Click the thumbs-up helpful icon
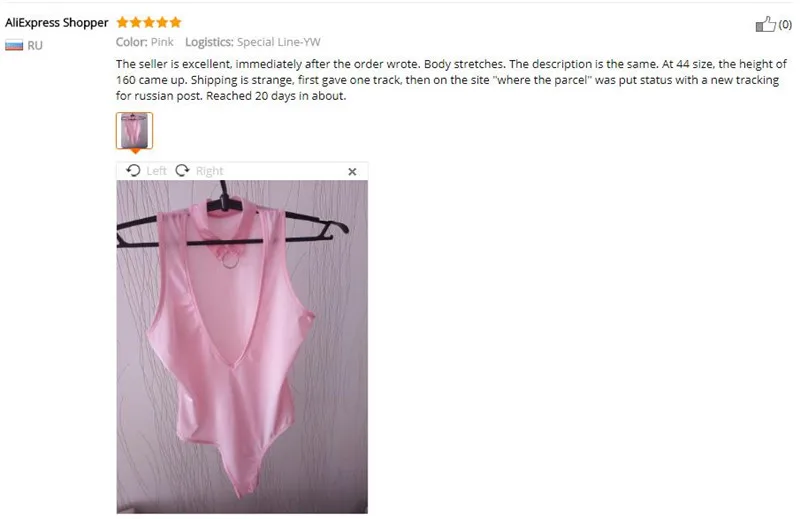 click(x=765, y=23)
